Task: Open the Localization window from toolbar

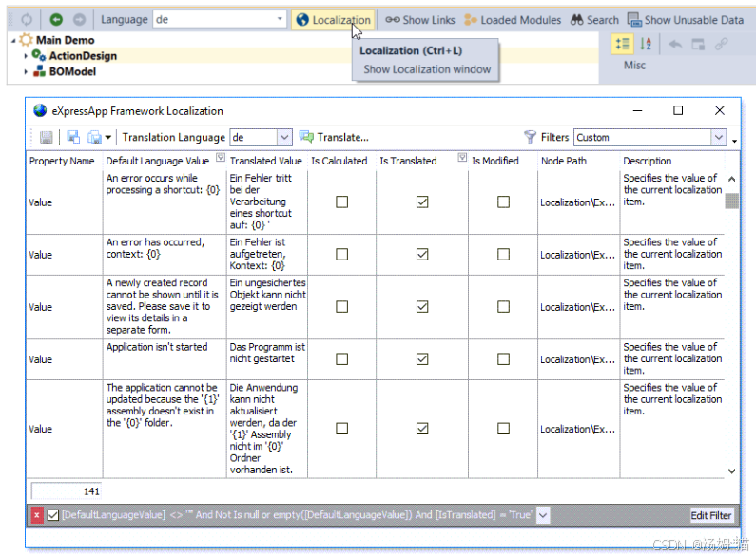Action: tap(334, 20)
